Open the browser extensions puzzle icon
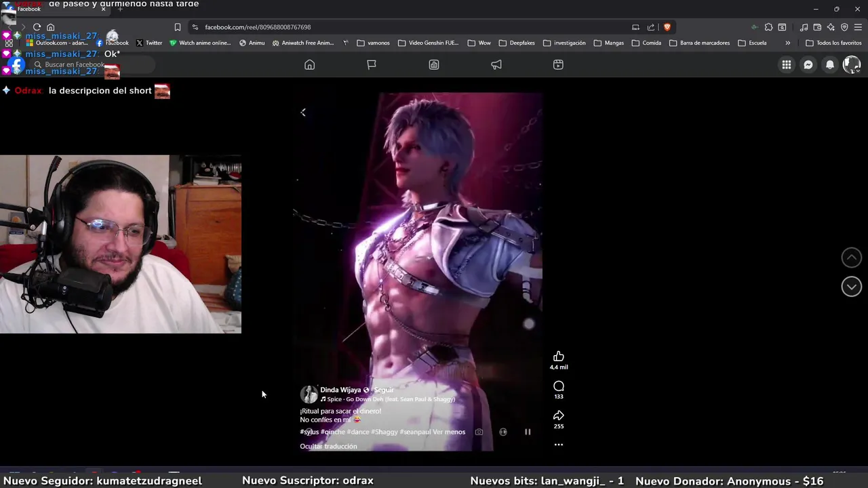868x488 pixels. click(768, 27)
